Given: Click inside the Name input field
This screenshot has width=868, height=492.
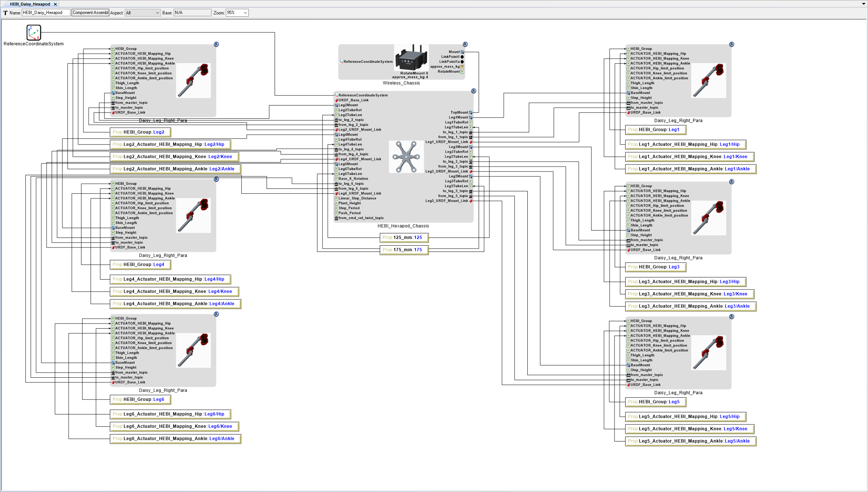Looking at the screenshot, I should click(x=46, y=12).
